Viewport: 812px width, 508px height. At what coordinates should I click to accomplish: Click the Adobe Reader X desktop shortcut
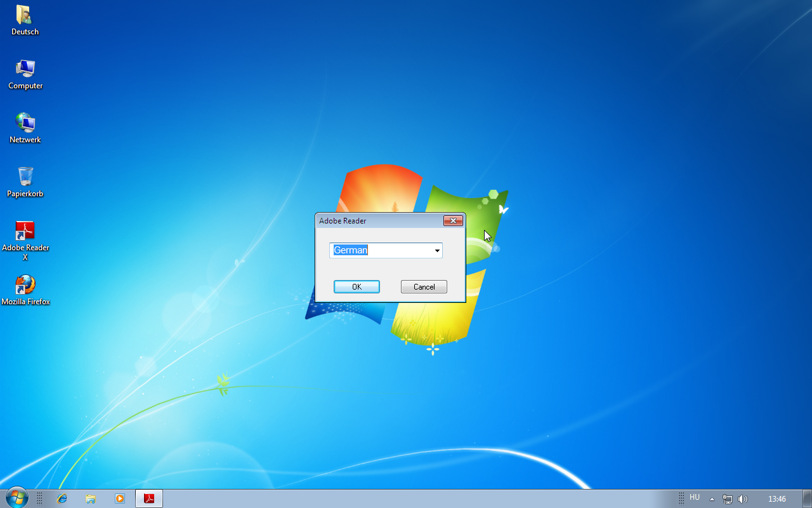point(25,241)
